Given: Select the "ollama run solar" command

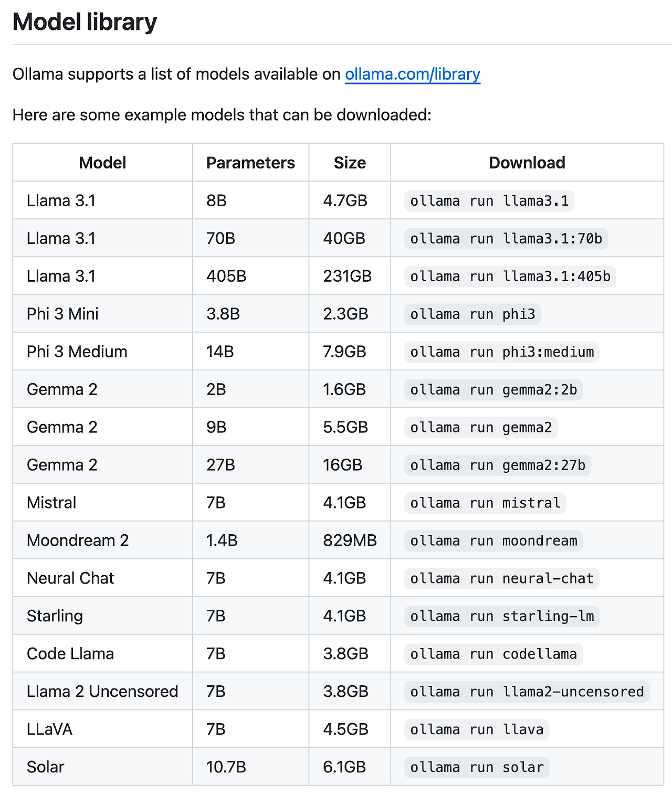Looking at the screenshot, I should tap(477, 768).
